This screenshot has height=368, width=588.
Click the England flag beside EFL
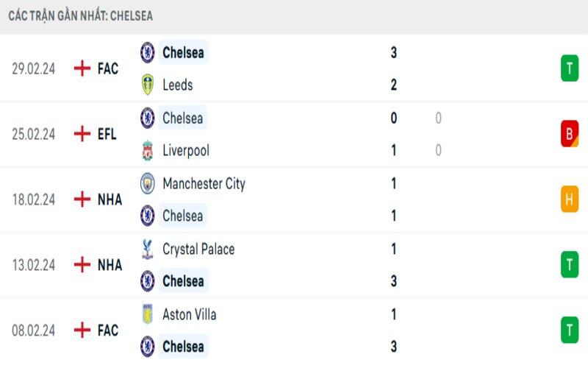coord(82,134)
